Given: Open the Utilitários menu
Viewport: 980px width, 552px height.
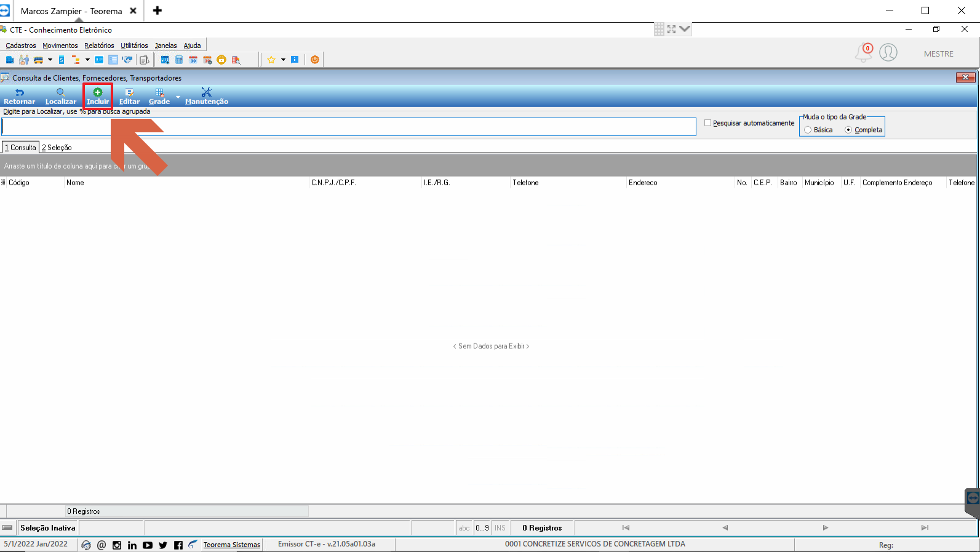Looking at the screenshot, I should point(134,46).
